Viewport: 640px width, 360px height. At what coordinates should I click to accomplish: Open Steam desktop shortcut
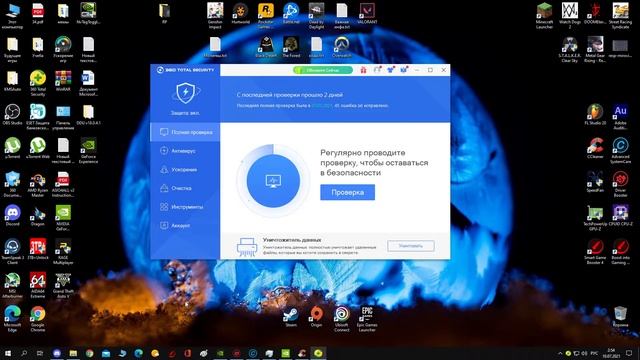(291, 317)
